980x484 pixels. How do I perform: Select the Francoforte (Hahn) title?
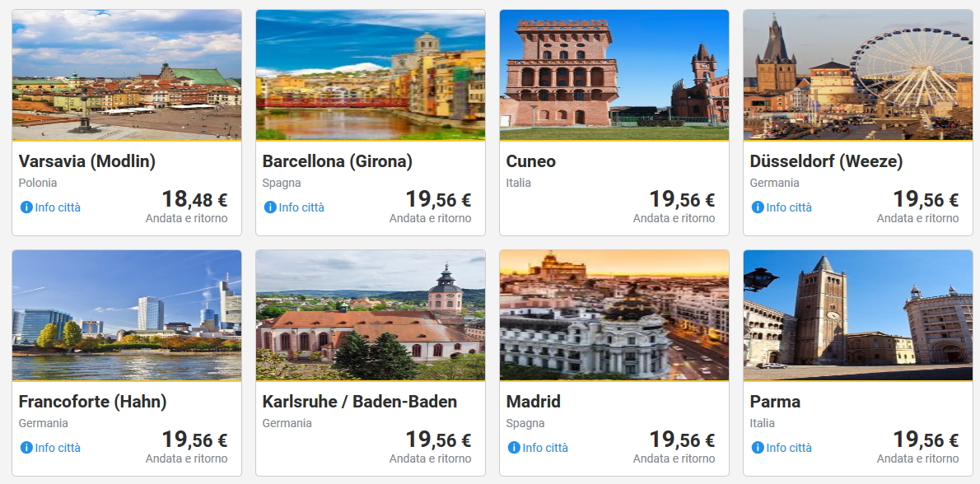93,402
